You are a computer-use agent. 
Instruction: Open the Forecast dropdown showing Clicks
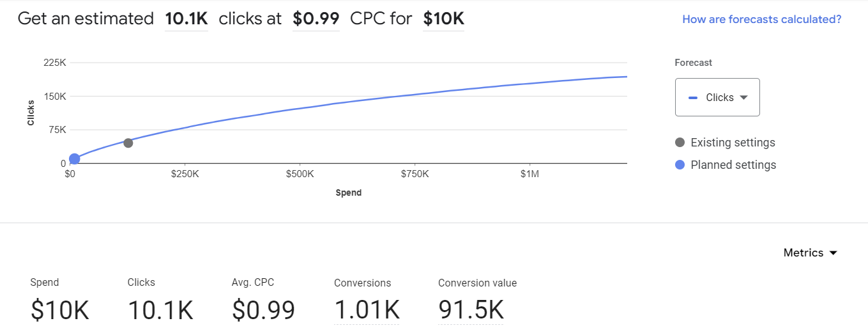[717, 97]
